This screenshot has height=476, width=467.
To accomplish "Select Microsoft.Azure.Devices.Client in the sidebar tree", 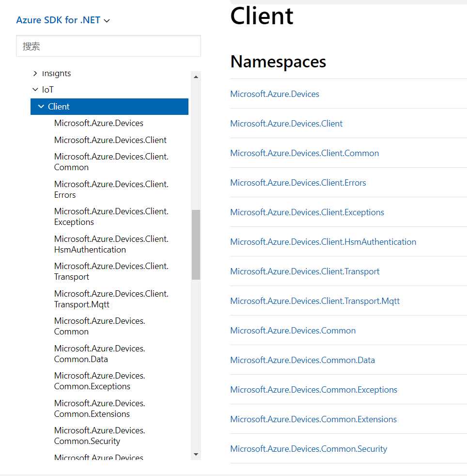I will pos(110,140).
